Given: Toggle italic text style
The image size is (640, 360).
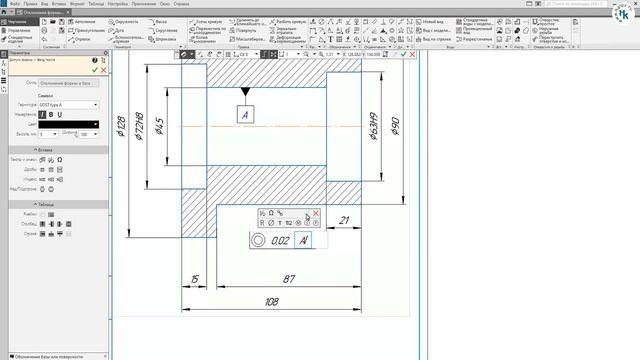Looking at the screenshot, I should (42, 115).
